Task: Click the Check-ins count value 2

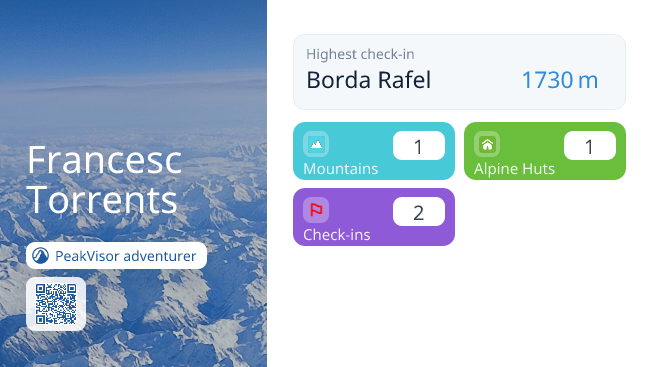Action: pos(419,212)
